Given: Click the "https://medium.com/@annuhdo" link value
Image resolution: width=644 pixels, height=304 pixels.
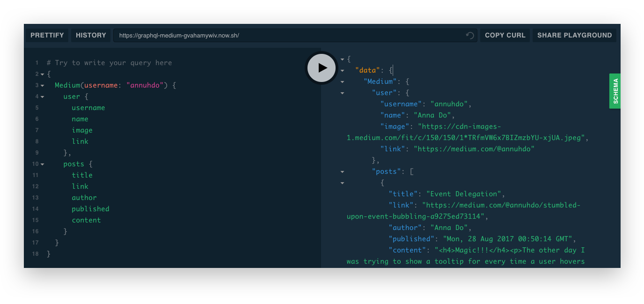Looking at the screenshot, I should click(474, 149).
